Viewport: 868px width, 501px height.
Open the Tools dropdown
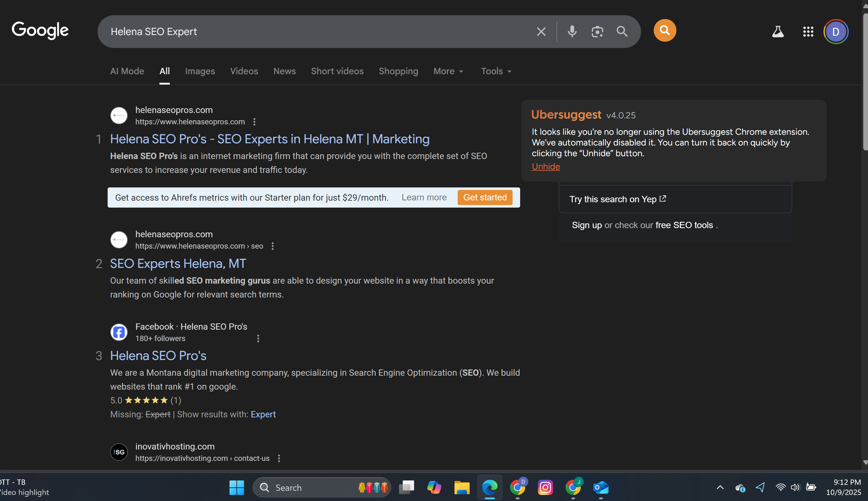[496, 71]
